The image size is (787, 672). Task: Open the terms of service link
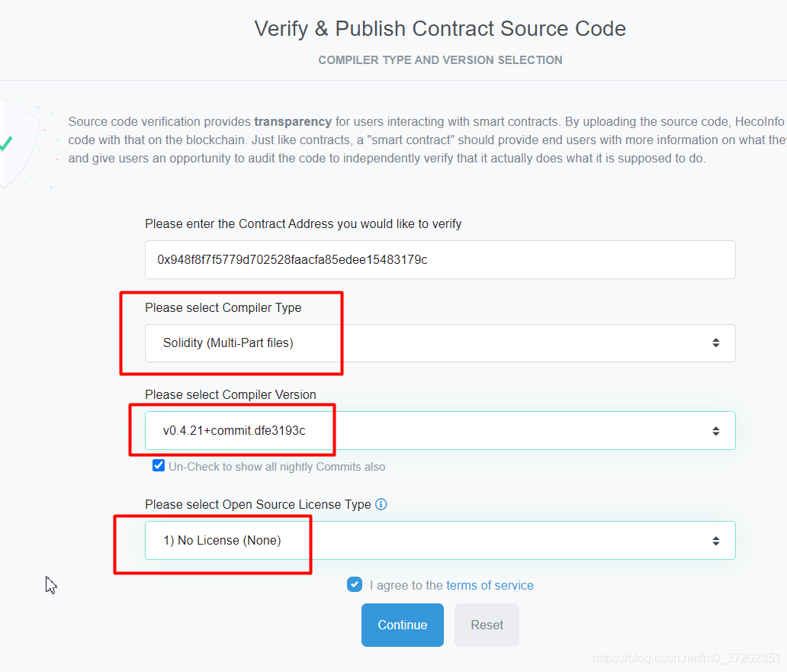pyautogui.click(x=490, y=585)
